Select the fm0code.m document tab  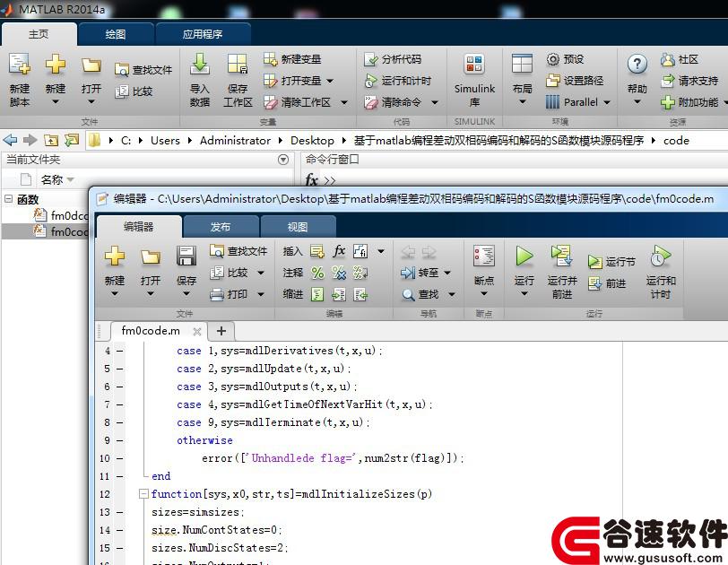tap(151, 331)
